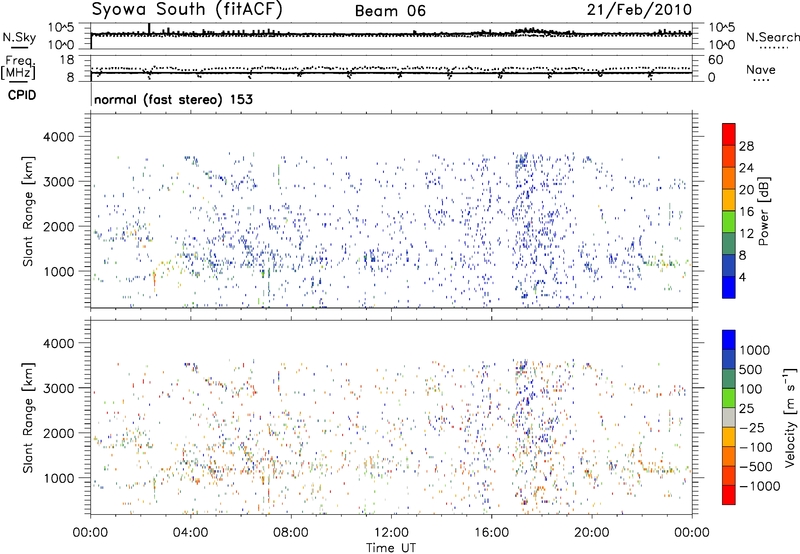Click the '16:00' time tick label
800x554 pixels.
pyautogui.click(x=491, y=533)
